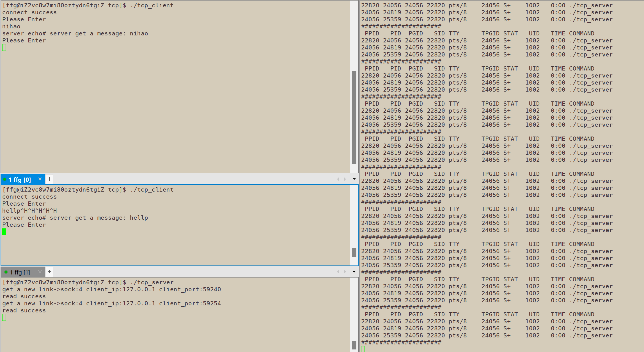Click the './tcp_client' command in top terminal
The width and height of the screenshot is (644, 352).
point(152,5)
